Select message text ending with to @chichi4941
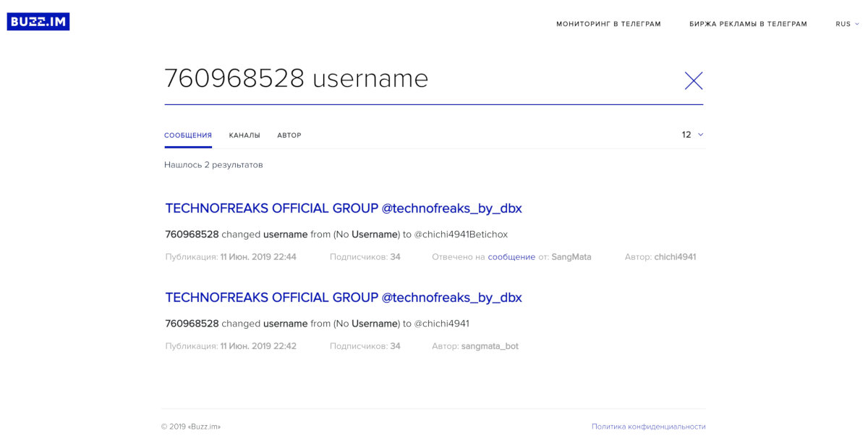Screen dimensions: 868x441 point(317,324)
